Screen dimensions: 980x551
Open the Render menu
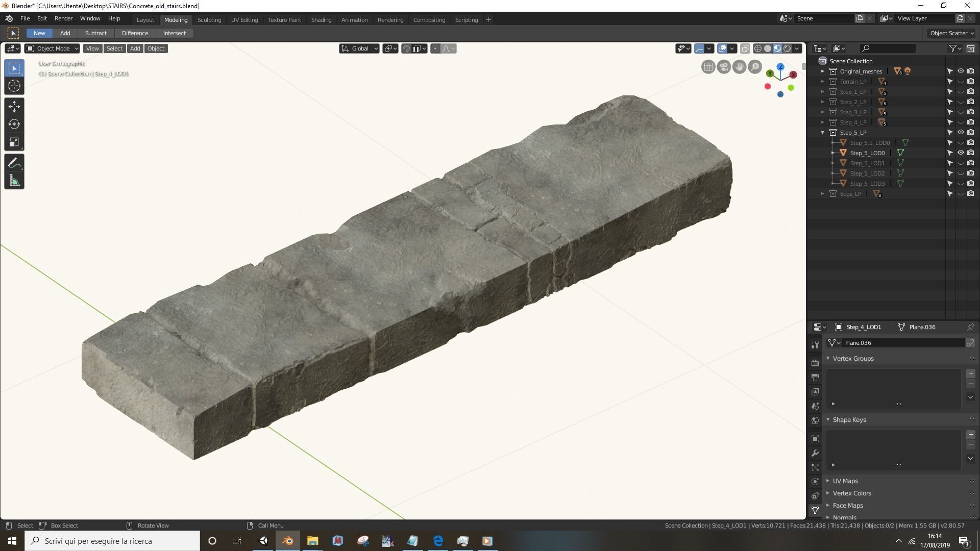coord(63,18)
